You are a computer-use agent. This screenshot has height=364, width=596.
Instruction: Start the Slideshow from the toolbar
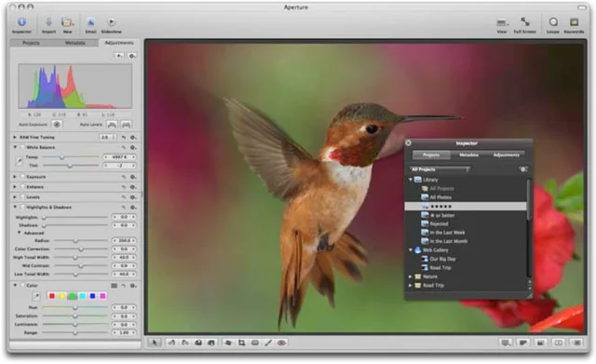(x=111, y=22)
